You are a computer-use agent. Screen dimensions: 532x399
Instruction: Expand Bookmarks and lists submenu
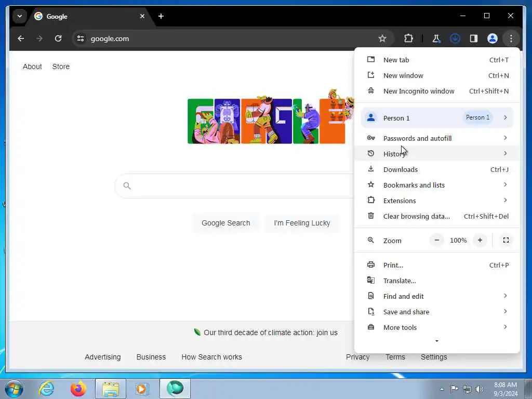pyautogui.click(x=437, y=185)
